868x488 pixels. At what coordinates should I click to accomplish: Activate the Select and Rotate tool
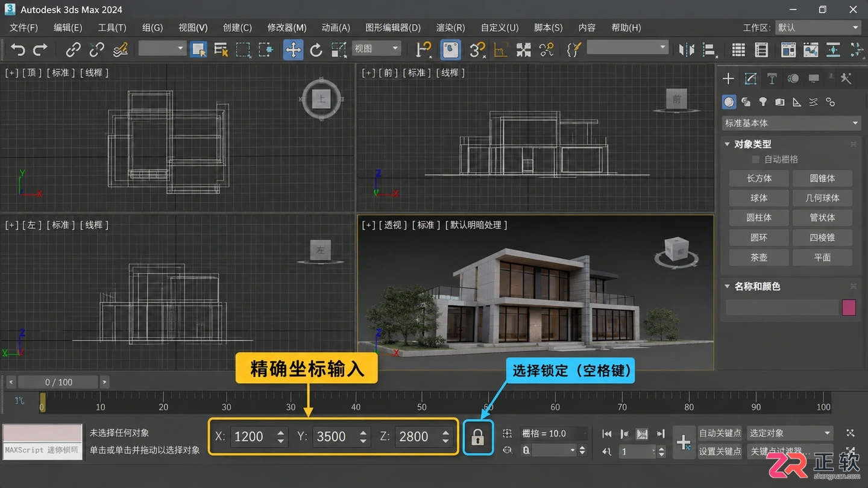(x=316, y=49)
